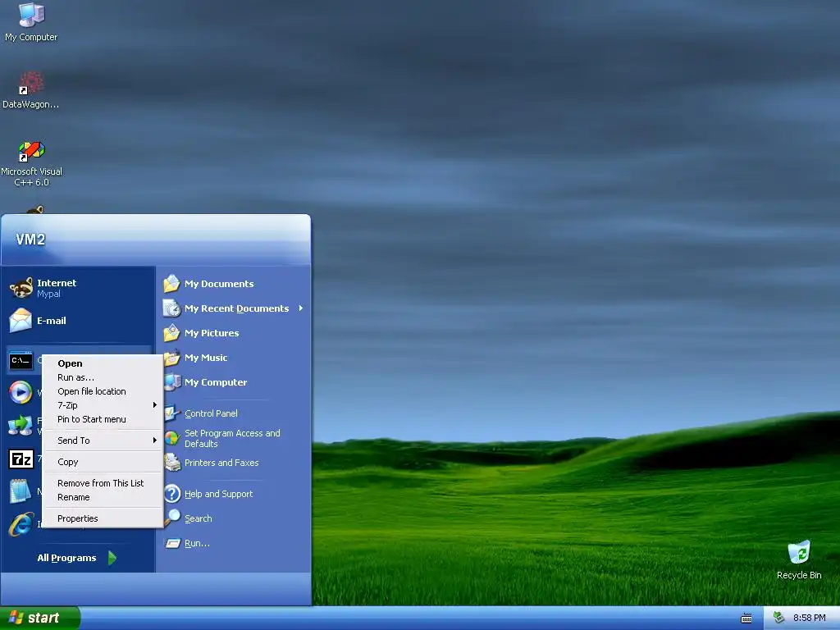This screenshot has width=840, height=630.
Task: Open Help and Support link
Action: tap(218, 494)
